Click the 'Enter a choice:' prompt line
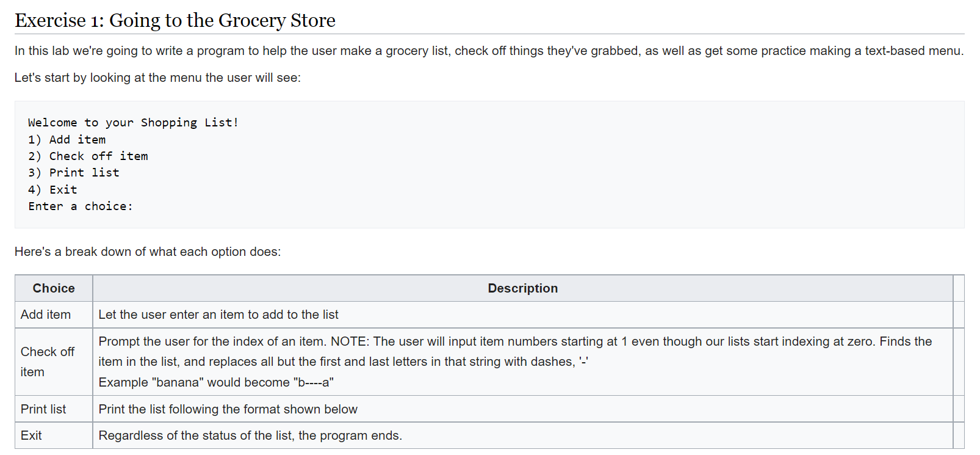The width and height of the screenshot is (980, 455). pos(81,206)
